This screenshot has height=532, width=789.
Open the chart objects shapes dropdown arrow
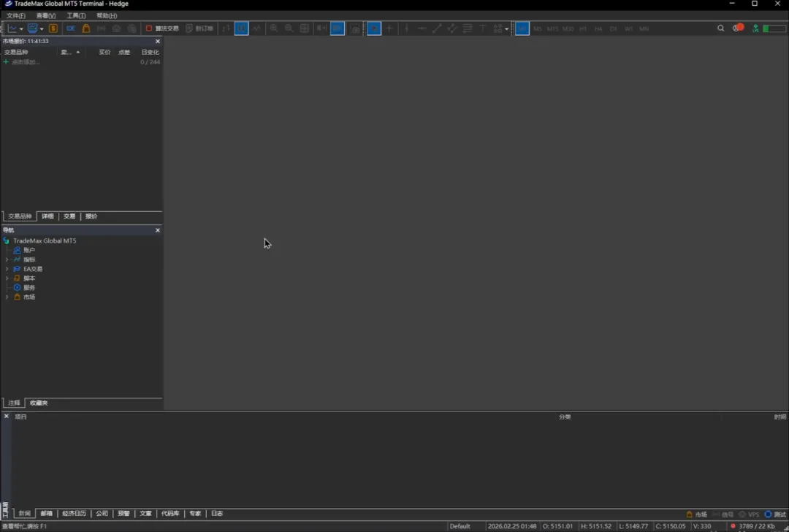[507, 29]
